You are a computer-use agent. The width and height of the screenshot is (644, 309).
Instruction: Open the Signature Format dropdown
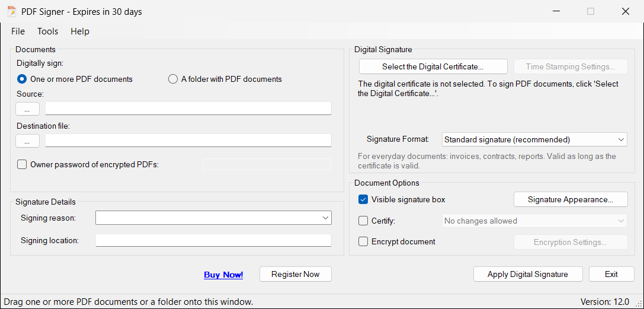pos(534,139)
